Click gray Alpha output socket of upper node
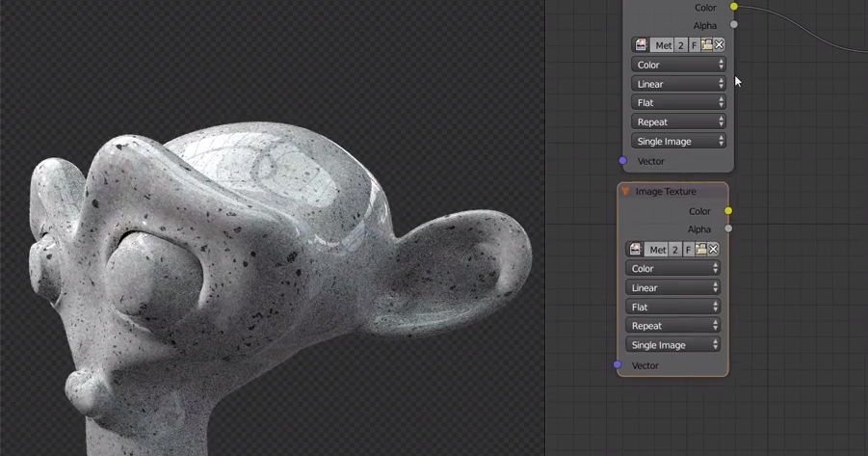868x456 pixels. (734, 24)
